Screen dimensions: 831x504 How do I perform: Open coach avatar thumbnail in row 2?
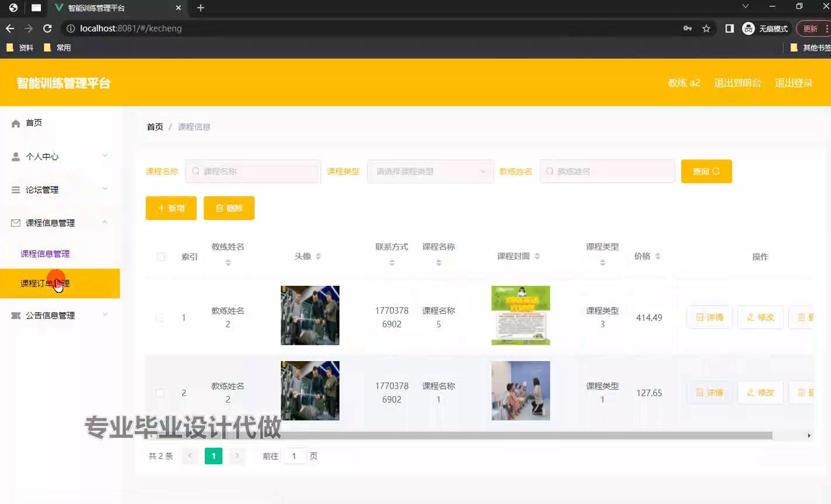point(310,391)
